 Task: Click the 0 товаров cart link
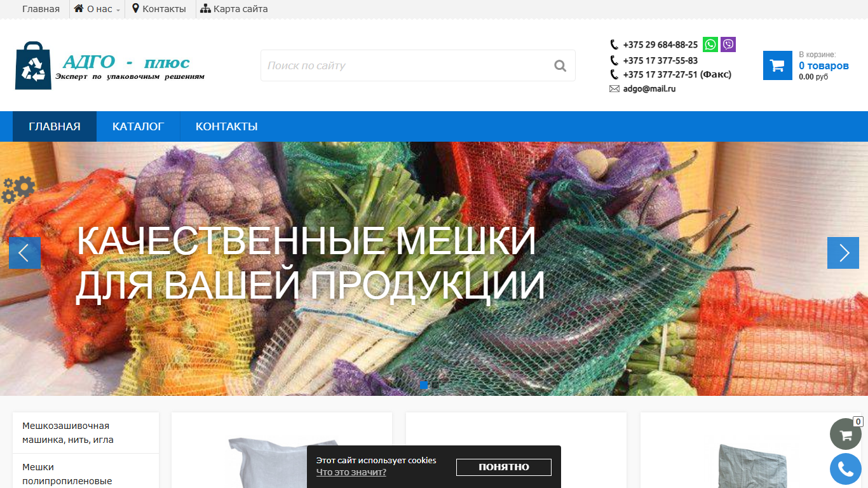[x=824, y=65]
